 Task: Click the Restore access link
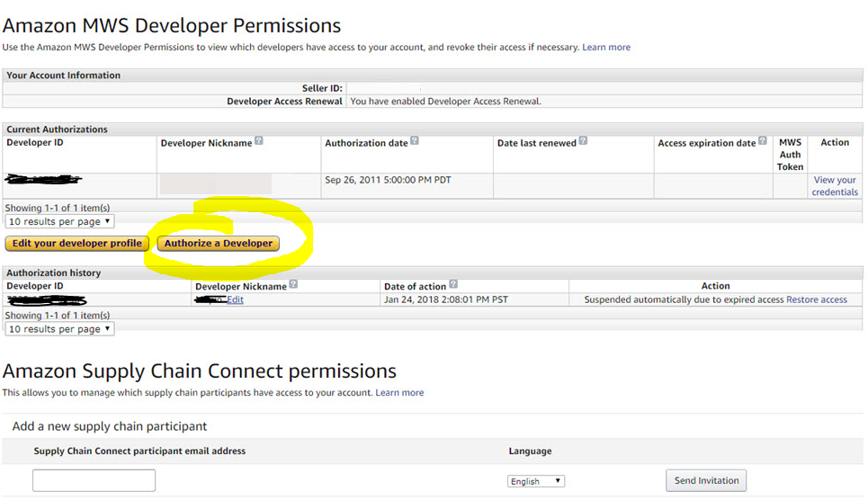(817, 299)
